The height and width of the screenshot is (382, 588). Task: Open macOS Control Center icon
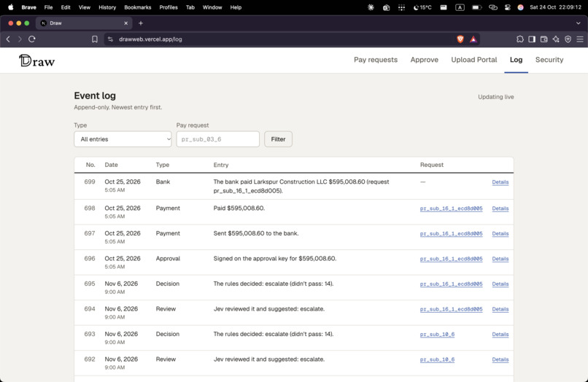pyautogui.click(x=507, y=7)
